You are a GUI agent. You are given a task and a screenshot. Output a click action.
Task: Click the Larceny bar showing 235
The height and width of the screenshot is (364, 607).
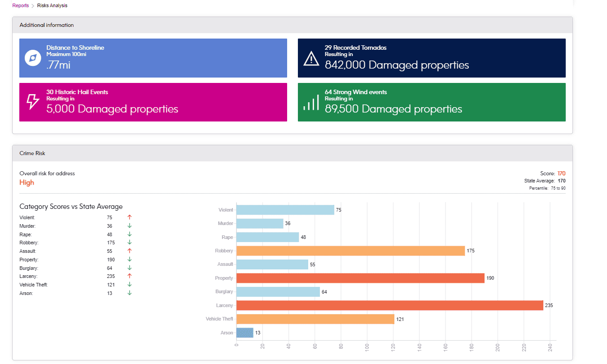click(x=389, y=305)
